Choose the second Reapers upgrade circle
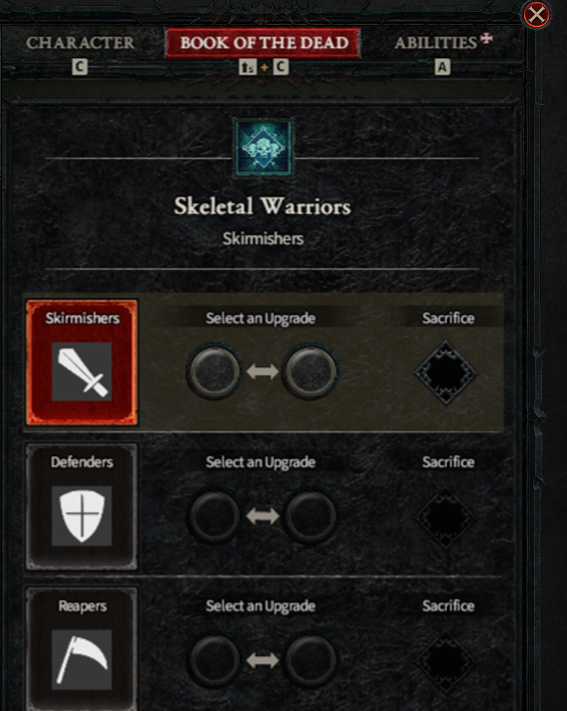Viewport: 567px width, 711px height. click(x=311, y=660)
